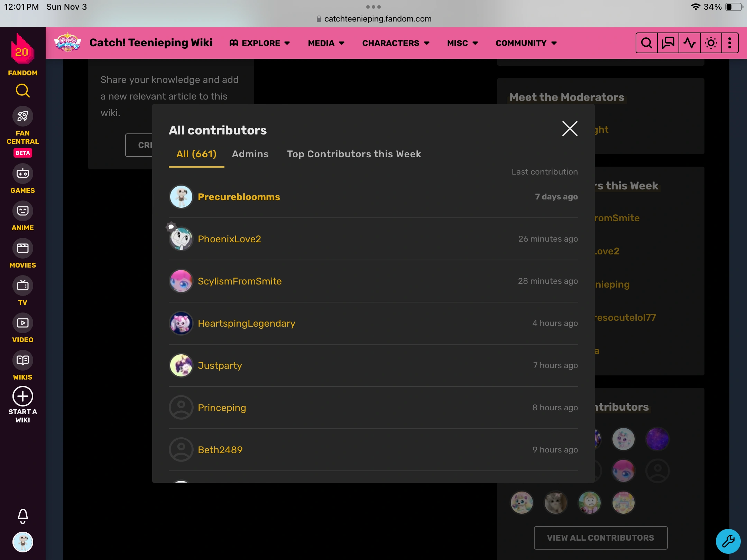Toggle light/dark theme sun icon

pos(711,43)
